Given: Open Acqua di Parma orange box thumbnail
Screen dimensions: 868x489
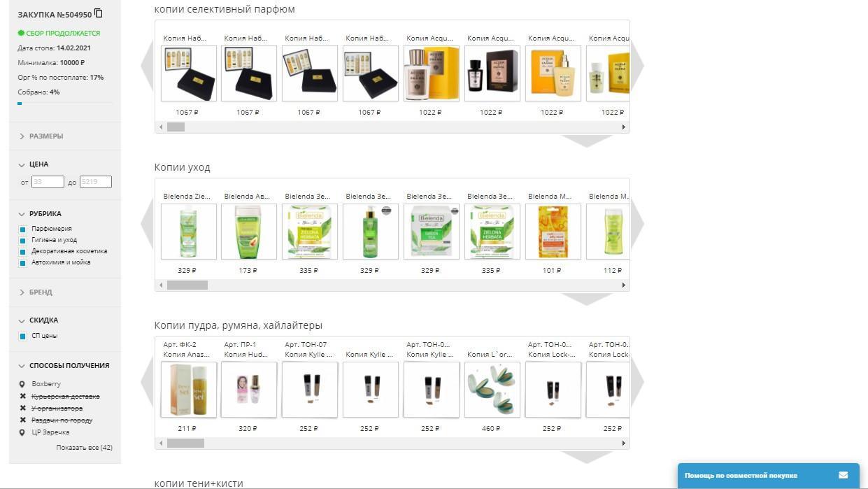Looking at the screenshot, I should tap(553, 73).
